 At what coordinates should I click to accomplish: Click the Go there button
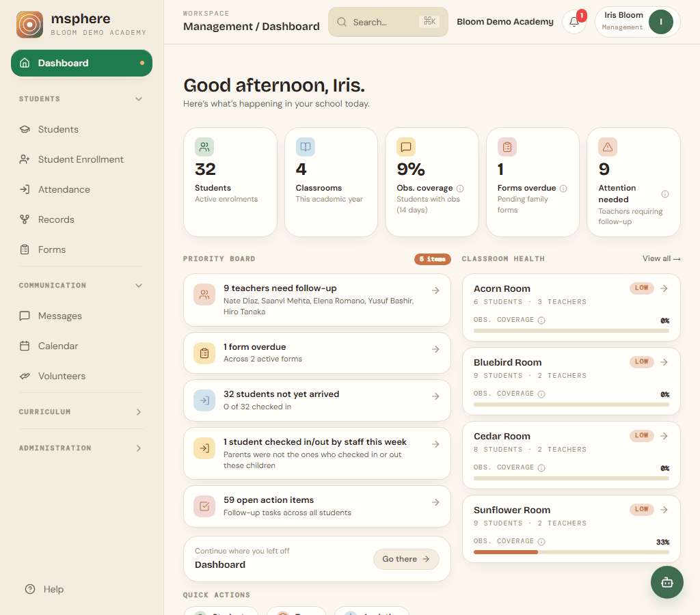406,559
